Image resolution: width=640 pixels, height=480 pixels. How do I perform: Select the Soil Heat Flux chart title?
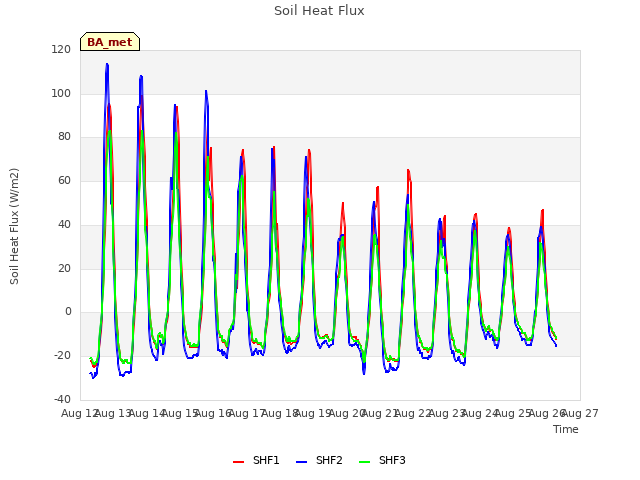coord(319,11)
